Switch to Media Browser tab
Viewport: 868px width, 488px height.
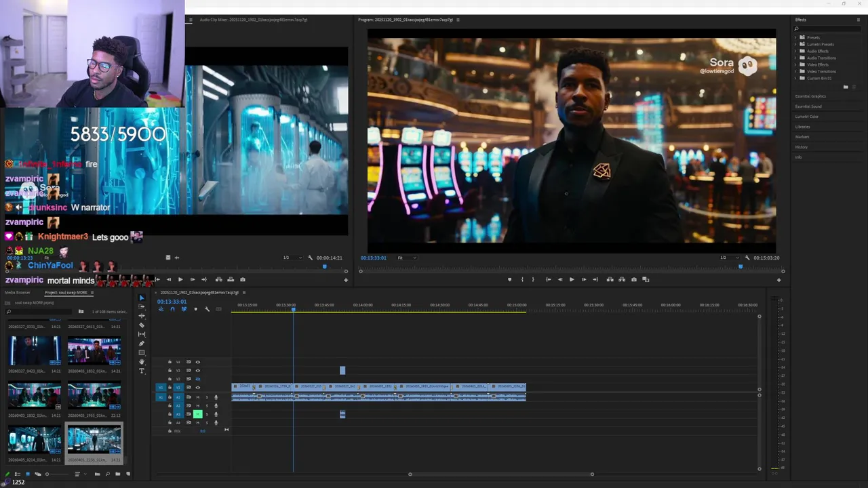point(17,293)
